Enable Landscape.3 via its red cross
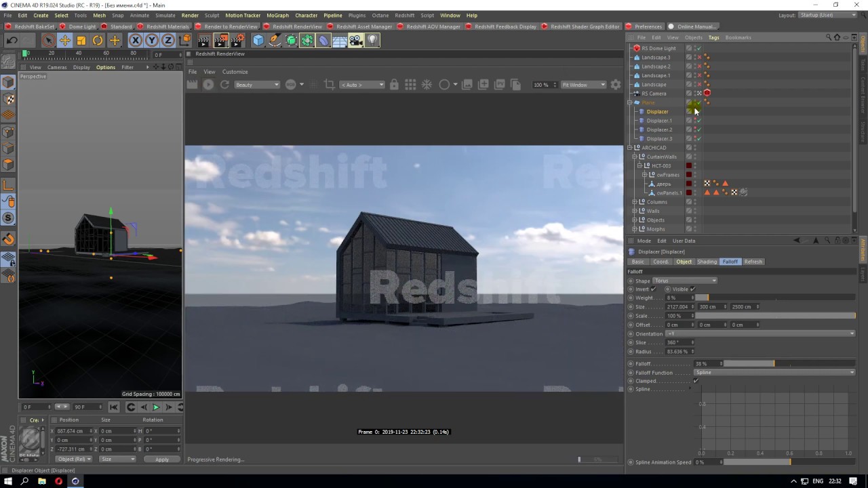 tap(699, 58)
